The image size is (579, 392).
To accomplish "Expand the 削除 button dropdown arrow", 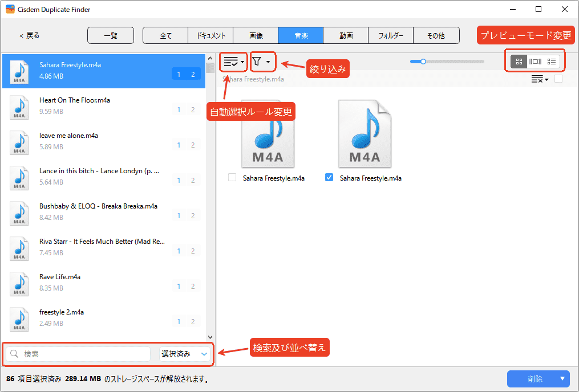I will [x=562, y=379].
